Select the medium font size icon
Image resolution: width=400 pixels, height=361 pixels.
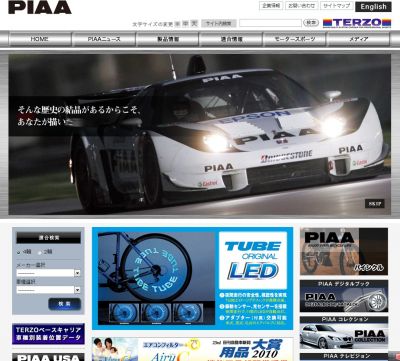coord(186,23)
